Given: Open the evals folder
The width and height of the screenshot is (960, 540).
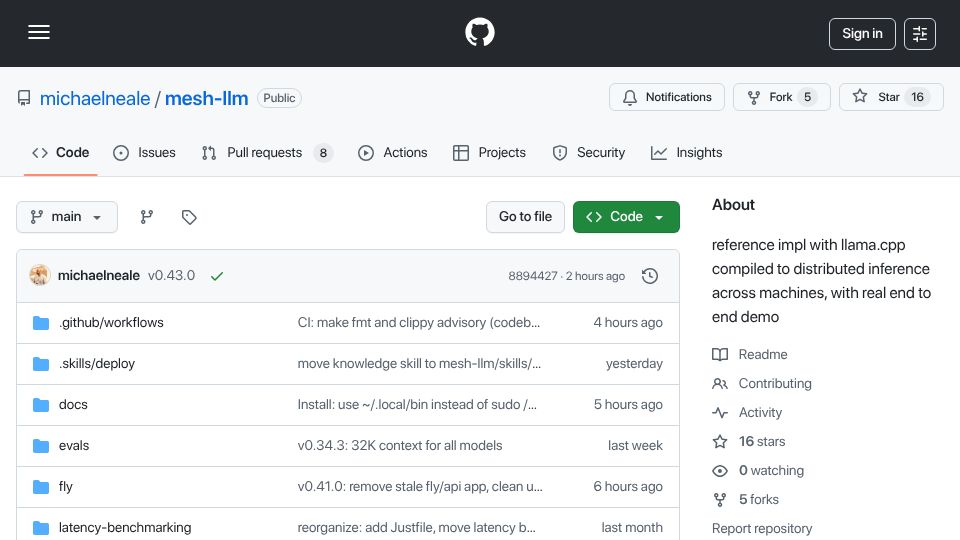Looking at the screenshot, I should tap(73, 446).
